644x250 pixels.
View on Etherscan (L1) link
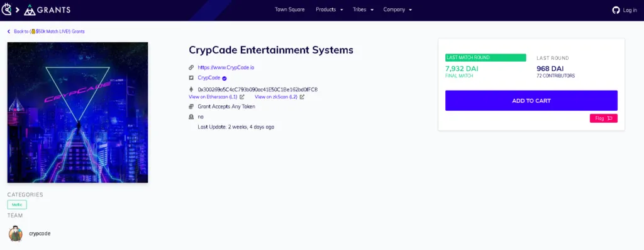(213, 97)
